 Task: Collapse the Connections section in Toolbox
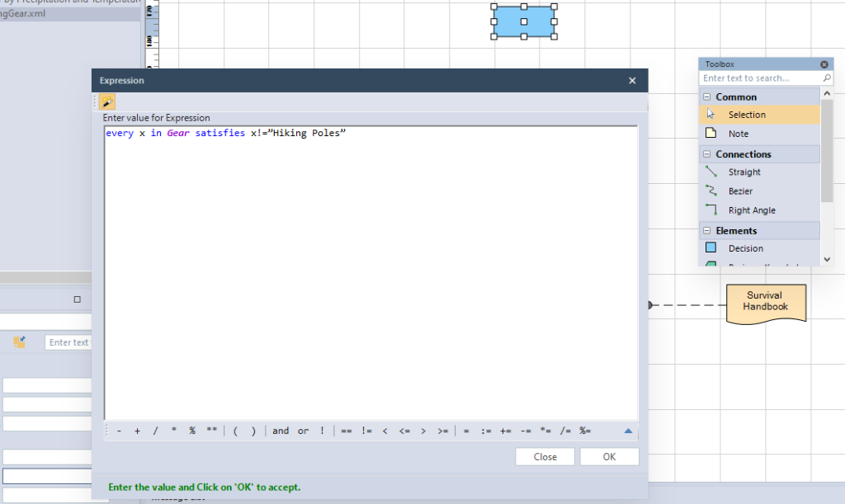click(706, 154)
